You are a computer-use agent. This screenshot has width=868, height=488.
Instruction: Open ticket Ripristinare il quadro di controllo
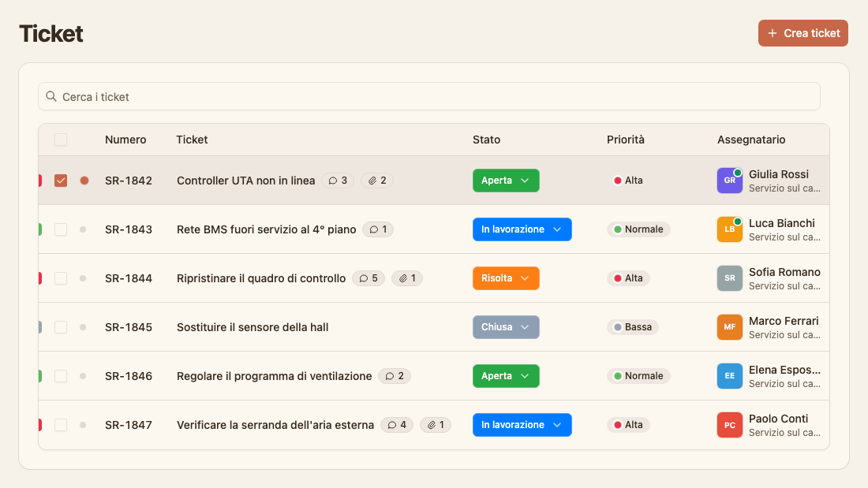[x=261, y=278]
